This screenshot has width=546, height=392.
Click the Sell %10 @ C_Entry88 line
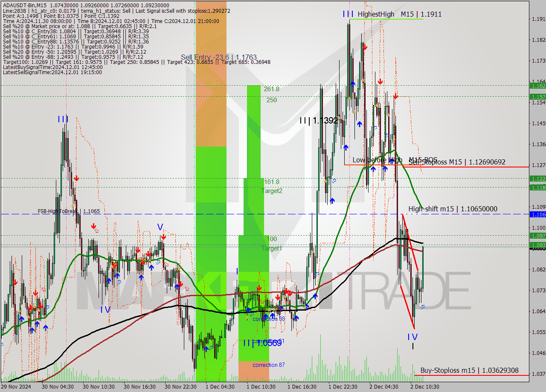click(x=76, y=41)
